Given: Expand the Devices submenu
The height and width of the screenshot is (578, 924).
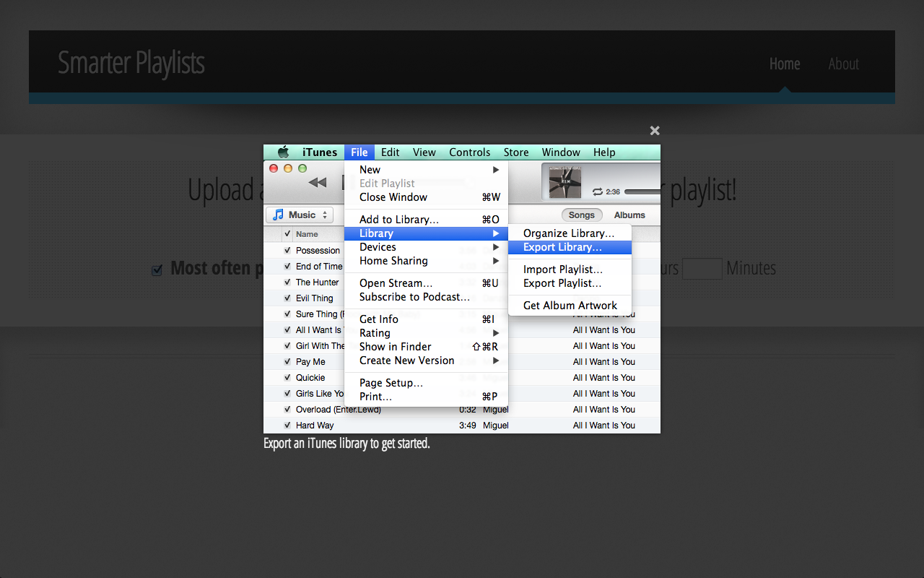Looking at the screenshot, I should tap(427, 247).
